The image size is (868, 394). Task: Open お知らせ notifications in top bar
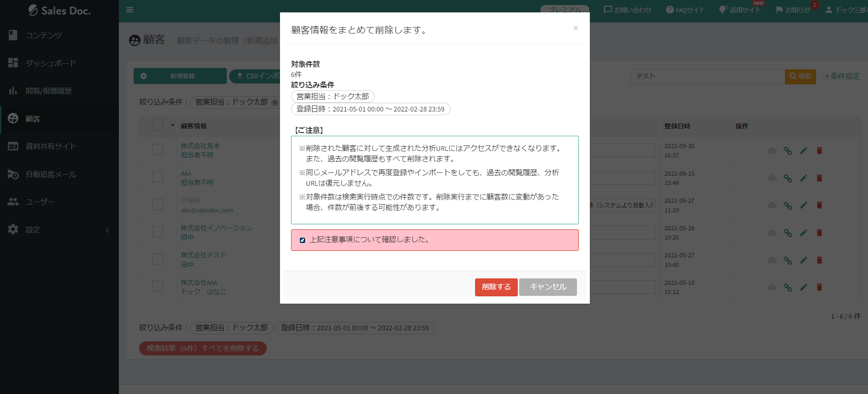[x=793, y=10]
